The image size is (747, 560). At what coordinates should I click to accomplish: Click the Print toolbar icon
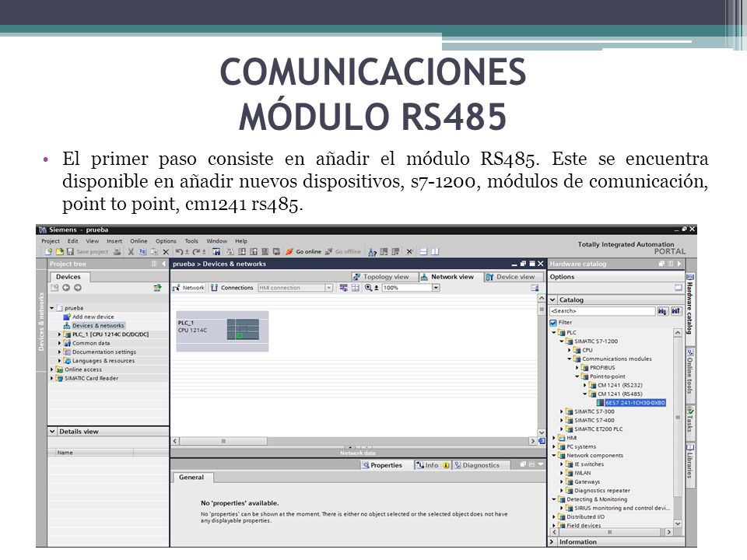point(117,252)
